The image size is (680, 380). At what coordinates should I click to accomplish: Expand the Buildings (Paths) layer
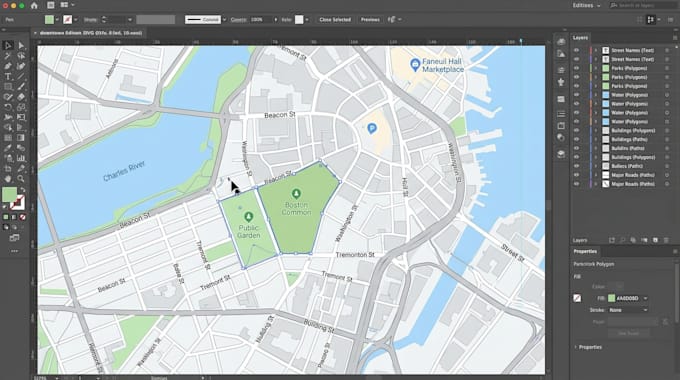(596, 139)
